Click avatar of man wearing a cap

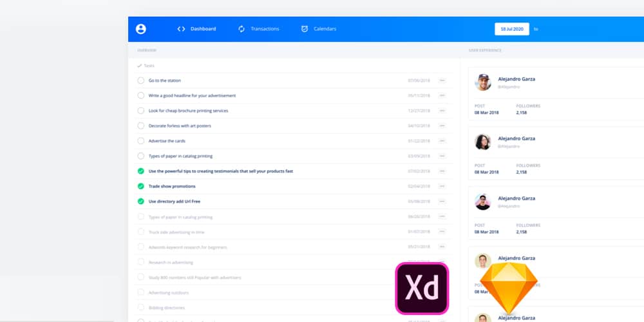(483, 82)
